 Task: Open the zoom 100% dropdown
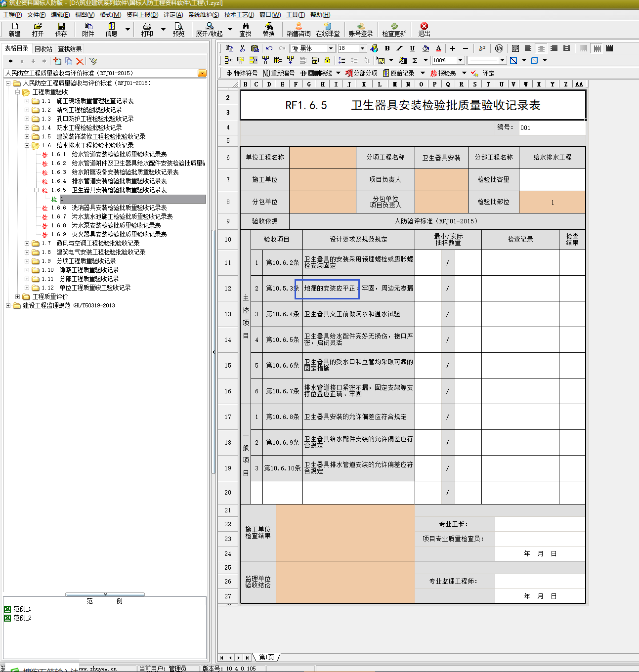coord(460,60)
